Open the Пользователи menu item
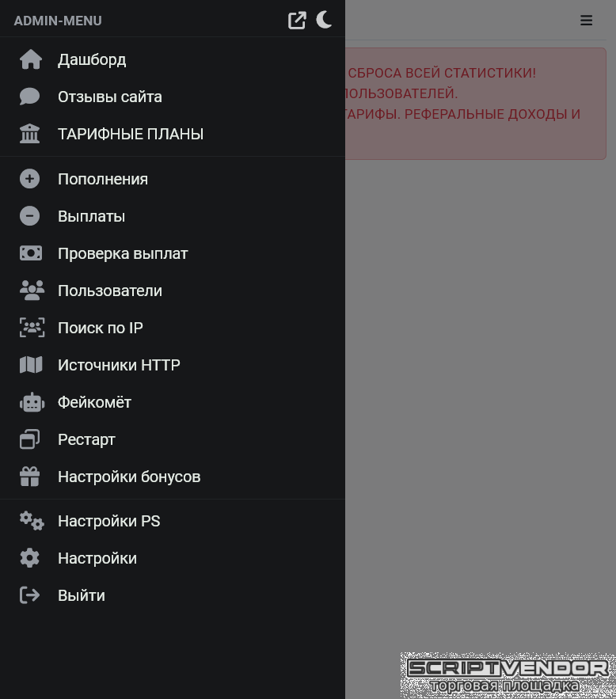Screen dimensions: 616x699 pyautogui.click(x=109, y=291)
